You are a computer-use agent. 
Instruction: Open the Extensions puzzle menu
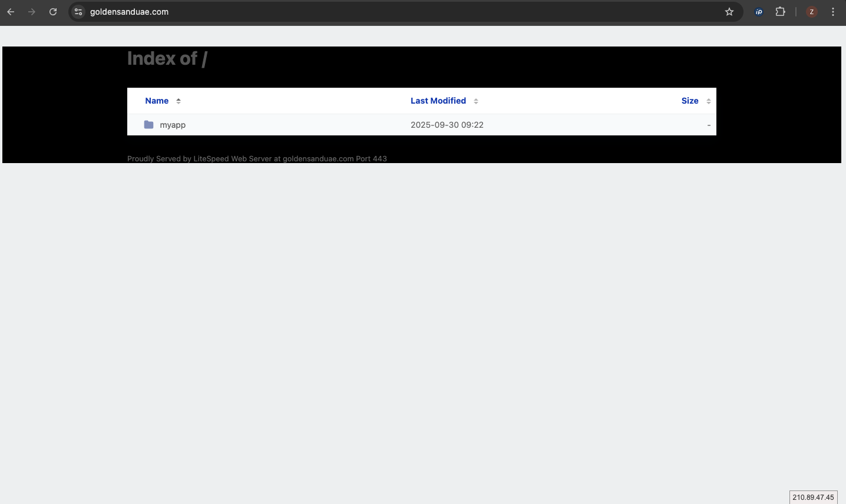781,12
